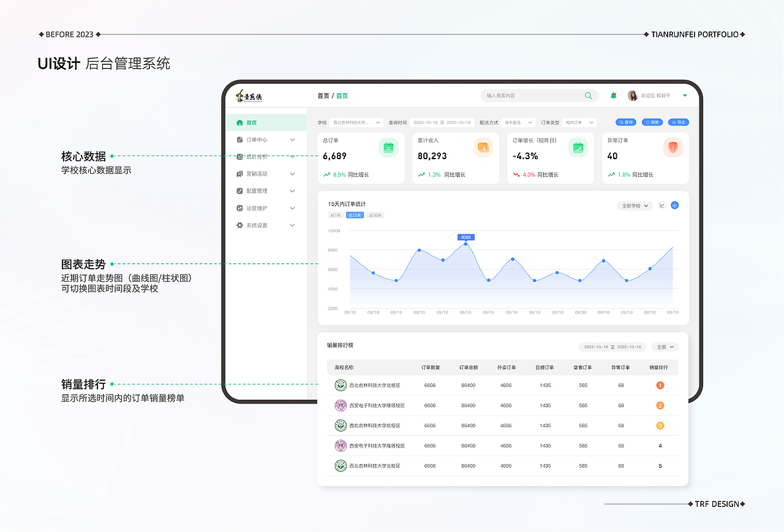Viewport: 784px width, 532px height.
Task: Click the 查询时间 date range field
Action: 442,122
